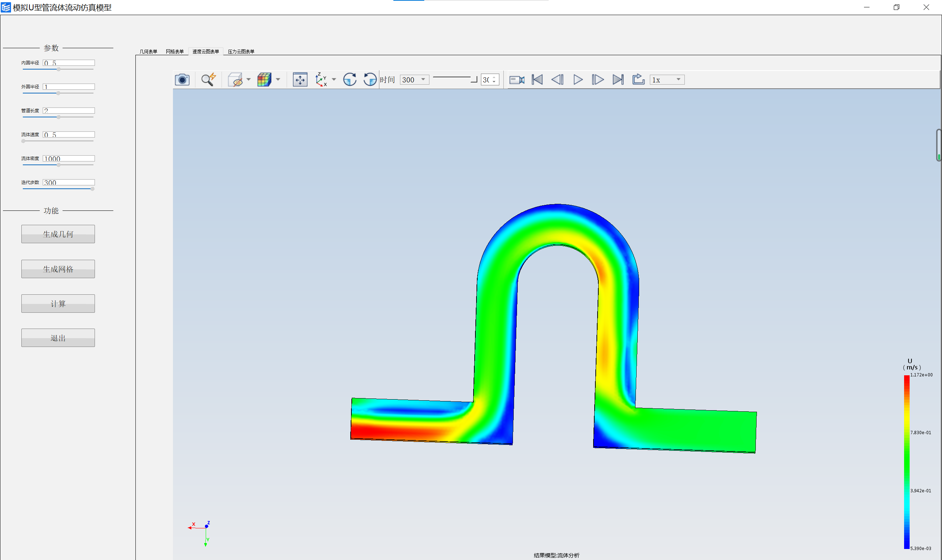Click the time slider in toolbar
Image resolution: width=942 pixels, height=560 pixels.
(455, 79)
